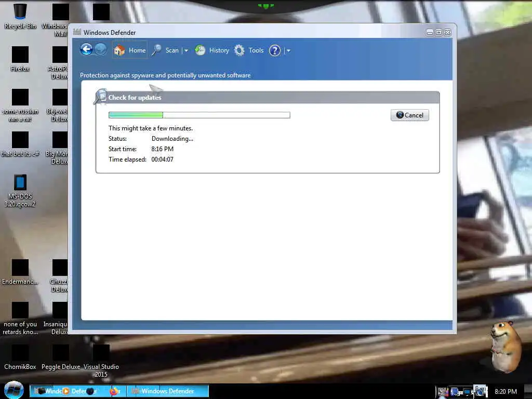Click the Check for updates header icon
The height and width of the screenshot is (399, 532).
[x=100, y=97]
